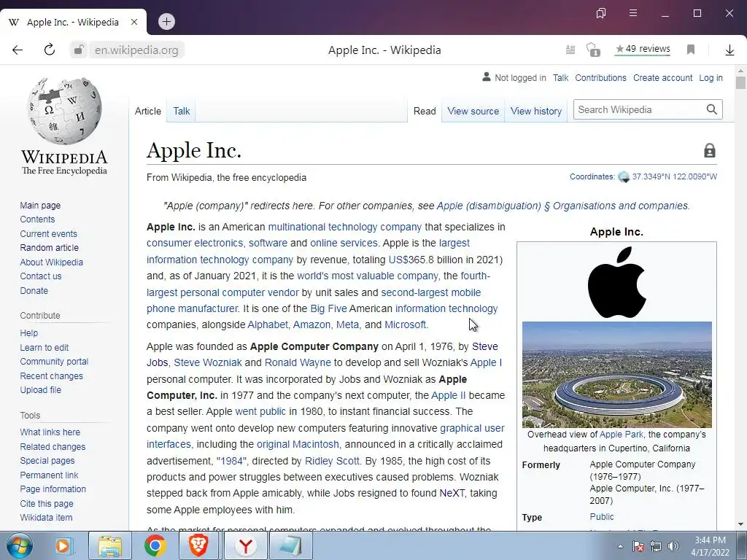Click the coordinates globe icon
This screenshot has width=747, height=560.
(624, 177)
